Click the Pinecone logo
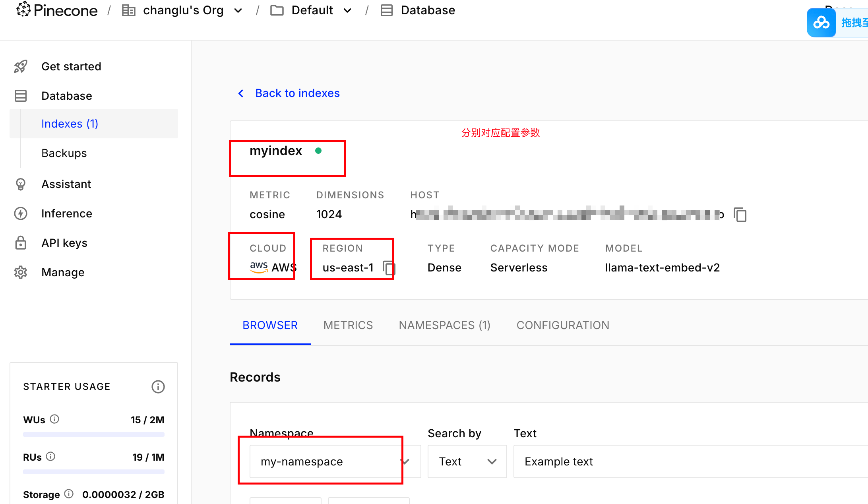Image resolution: width=868 pixels, height=504 pixels. coord(57,10)
